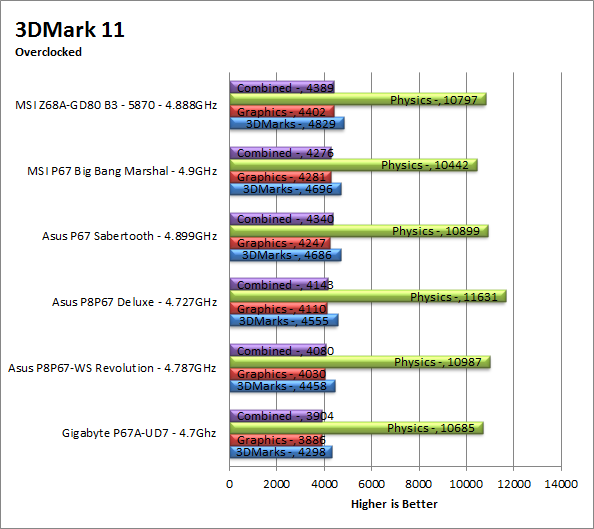The width and height of the screenshot is (594, 529).
Task: Click the 'Combined -, 4276' purple bar
Action: [x=281, y=153]
